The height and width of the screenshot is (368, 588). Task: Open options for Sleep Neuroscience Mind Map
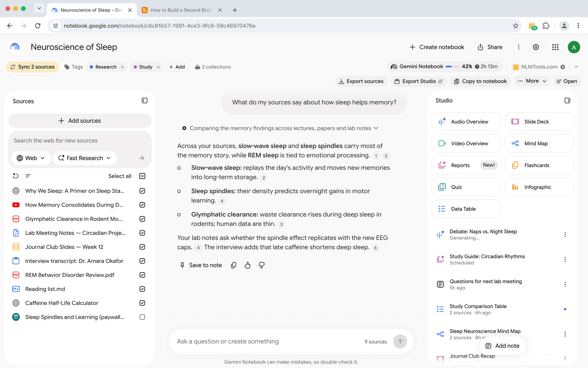[x=565, y=334]
